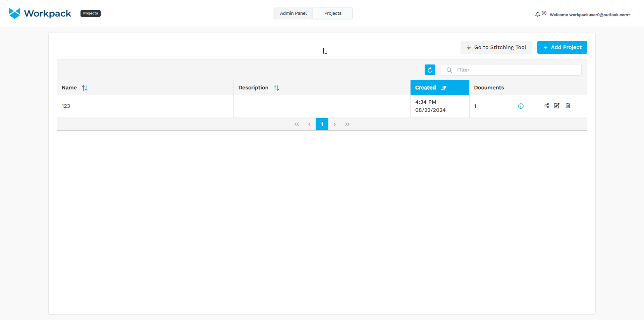Expand the Welcome user account dropdown
This screenshot has width=644, height=320.
[590, 15]
